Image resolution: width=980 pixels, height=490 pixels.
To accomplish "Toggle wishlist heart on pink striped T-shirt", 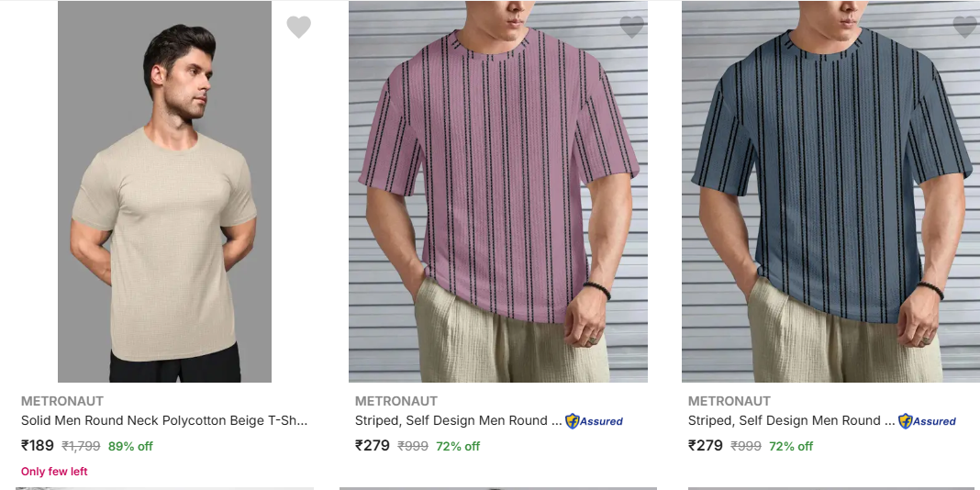I will 631,28.
